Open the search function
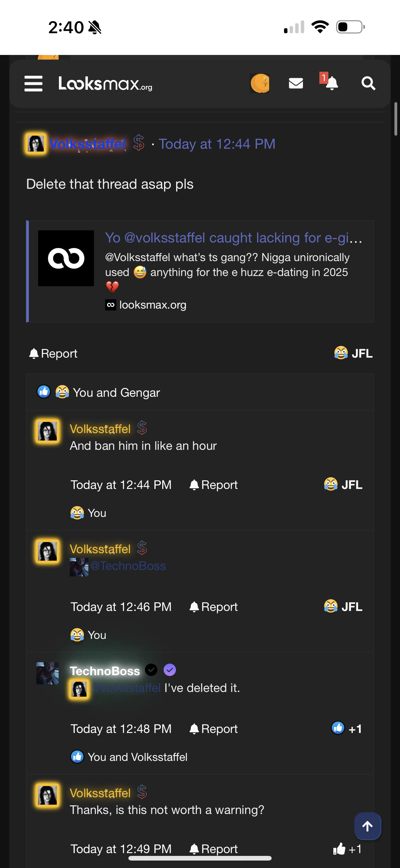The image size is (400, 868). pos(368,83)
